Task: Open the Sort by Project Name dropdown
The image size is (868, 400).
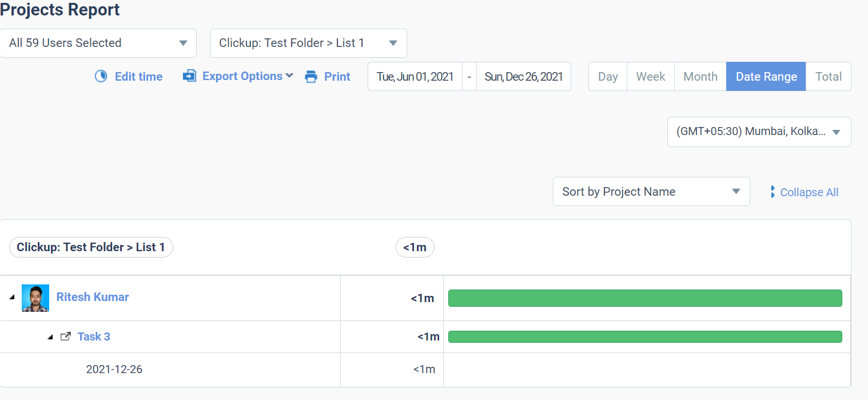Action: (651, 192)
